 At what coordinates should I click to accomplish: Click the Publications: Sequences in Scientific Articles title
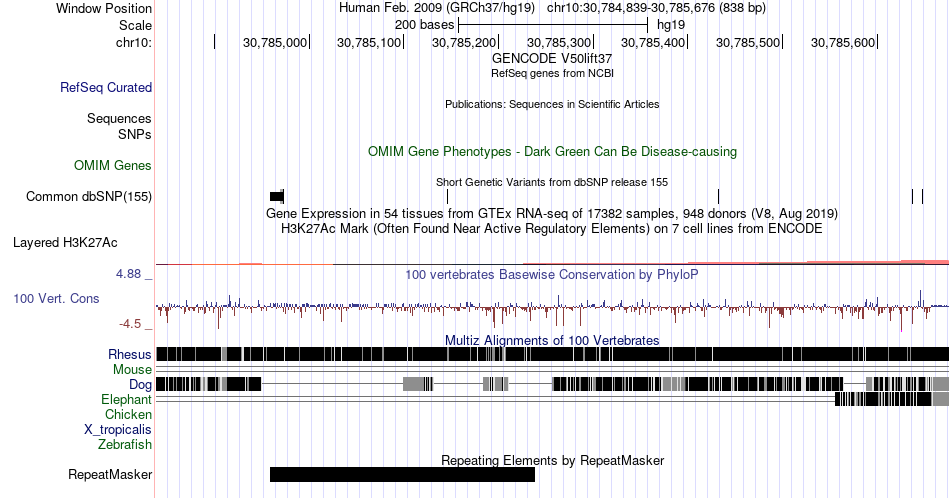click(552, 104)
